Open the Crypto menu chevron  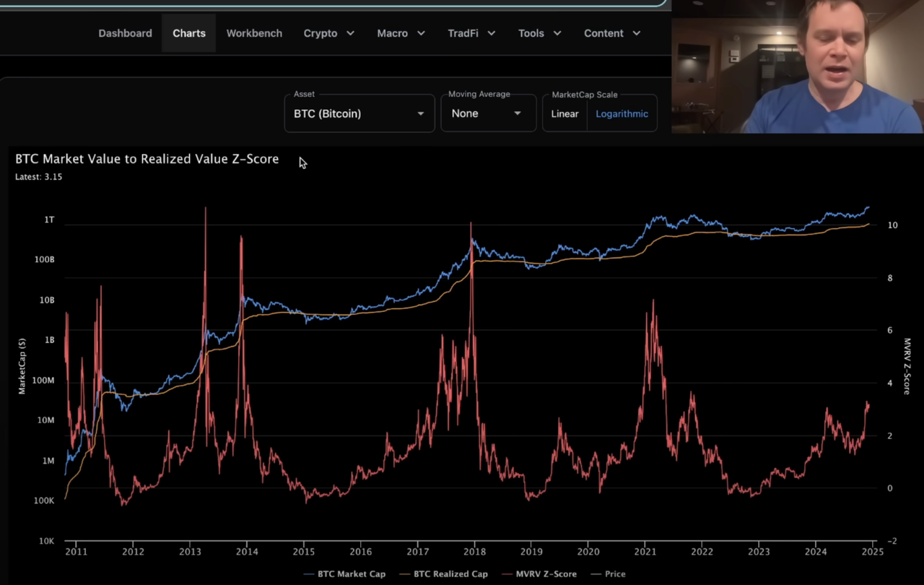click(x=350, y=33)
